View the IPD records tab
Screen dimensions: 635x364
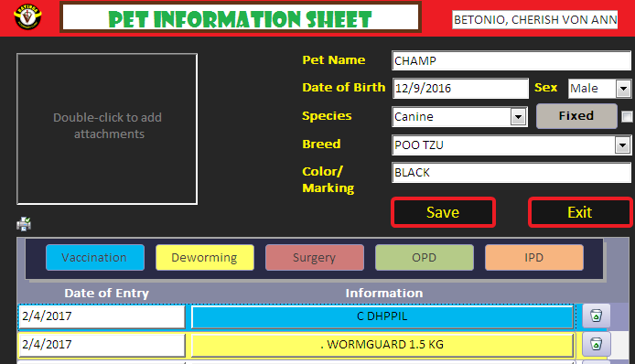[x=533, y=258]
